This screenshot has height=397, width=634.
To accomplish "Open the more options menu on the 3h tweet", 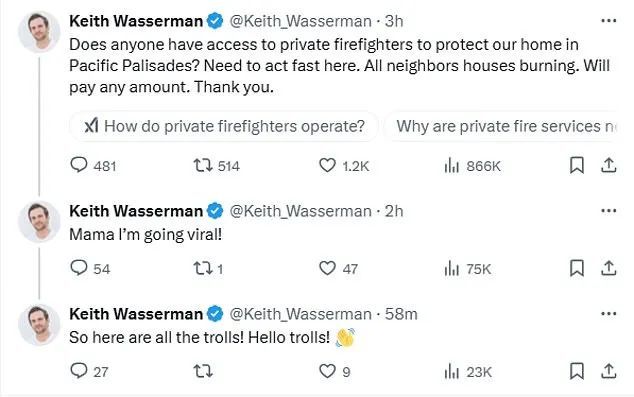I will (x=609, y=21).
